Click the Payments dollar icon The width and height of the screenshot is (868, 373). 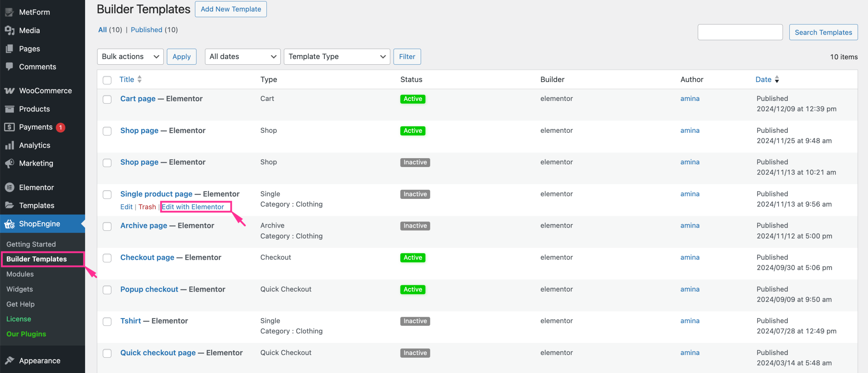9,127
